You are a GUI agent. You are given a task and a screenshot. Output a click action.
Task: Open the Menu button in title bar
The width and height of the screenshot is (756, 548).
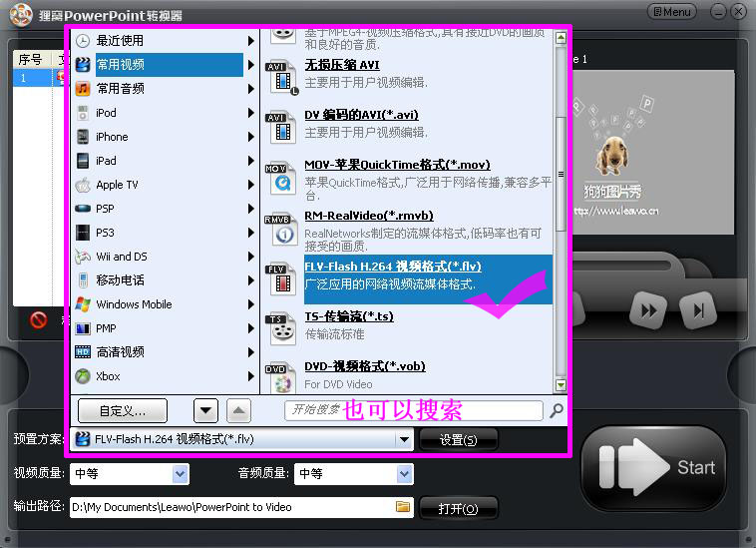[x=671, y=12]
